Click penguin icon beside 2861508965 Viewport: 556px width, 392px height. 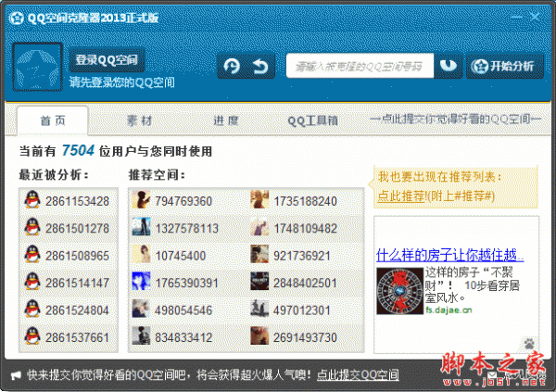click(32, 254)
